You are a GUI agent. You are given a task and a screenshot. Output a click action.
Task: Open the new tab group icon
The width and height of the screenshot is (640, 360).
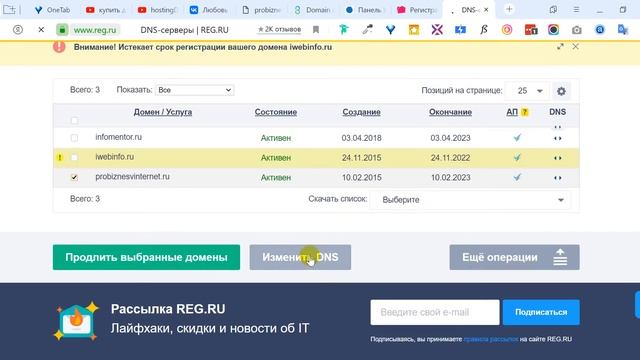[9, 9]
